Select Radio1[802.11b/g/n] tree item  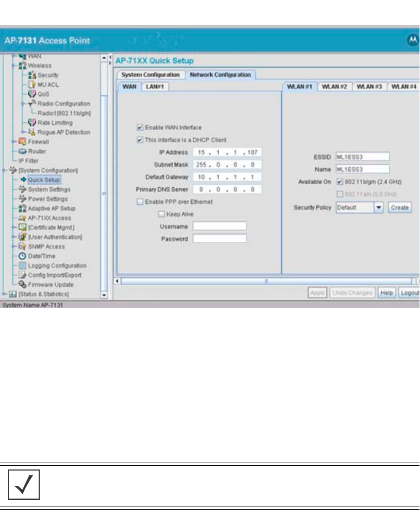[64, 113]
